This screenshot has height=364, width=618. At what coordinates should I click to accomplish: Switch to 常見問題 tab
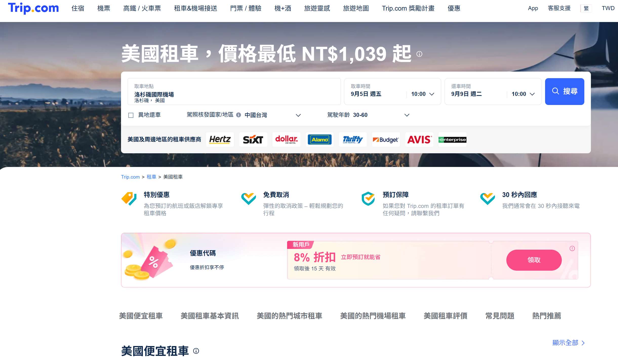click(500, 316)
